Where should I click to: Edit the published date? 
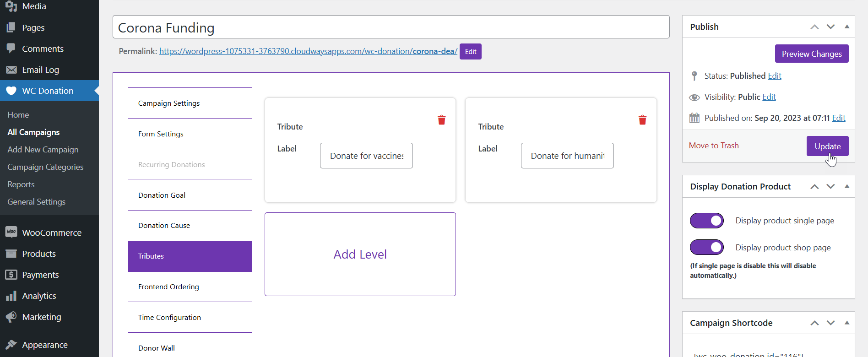click(839, 118)
